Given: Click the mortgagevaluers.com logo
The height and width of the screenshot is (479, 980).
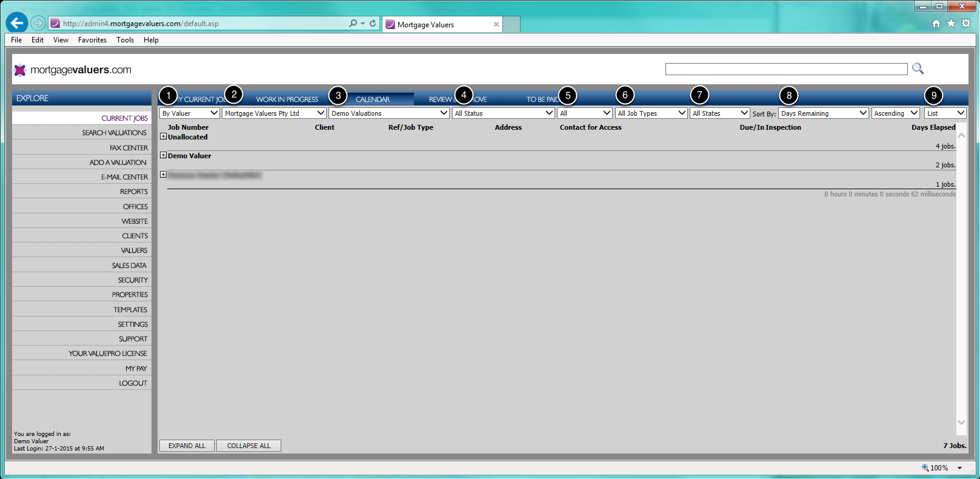Looking at the screenshot, I should (73, 70).
